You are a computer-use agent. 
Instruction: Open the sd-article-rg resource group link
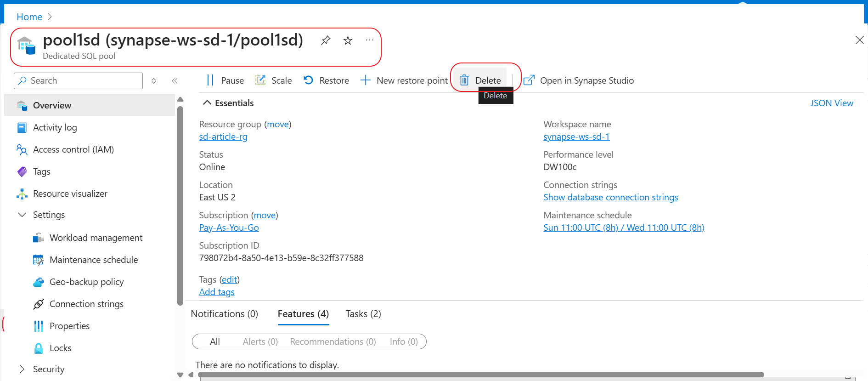pos(223,136)
